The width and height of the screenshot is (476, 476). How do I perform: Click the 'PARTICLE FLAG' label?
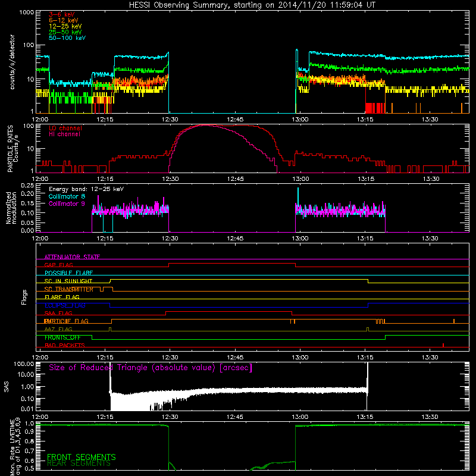(x=66, y=321)
